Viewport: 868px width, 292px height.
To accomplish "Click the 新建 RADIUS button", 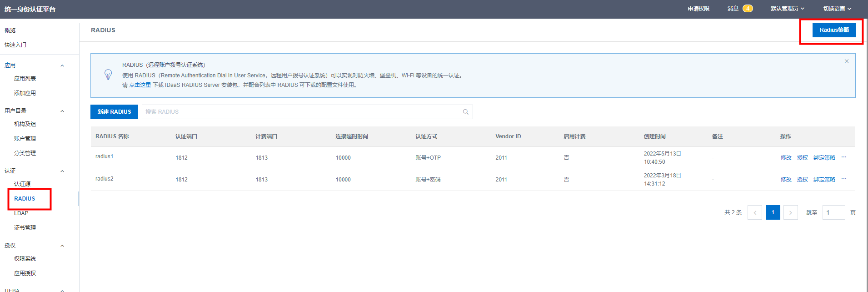I will coord(114,112).
